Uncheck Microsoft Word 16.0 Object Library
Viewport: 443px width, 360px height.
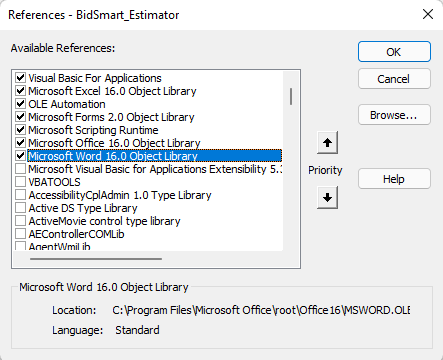tap(21, 156)
